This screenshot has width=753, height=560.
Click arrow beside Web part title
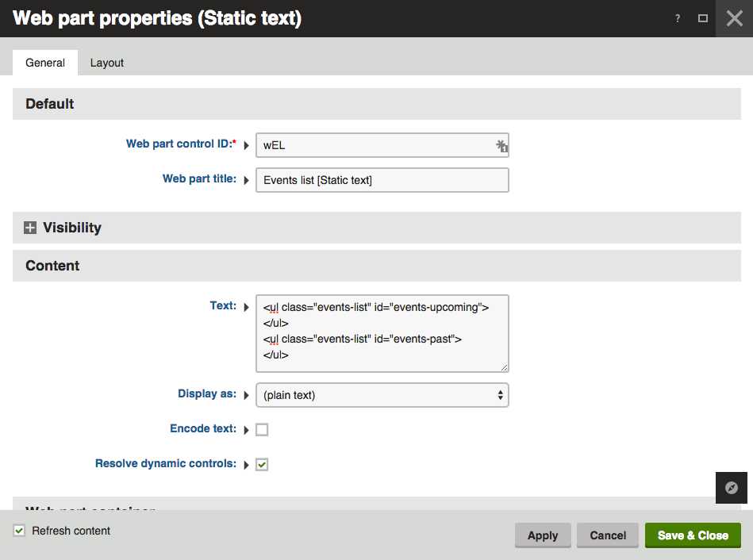coord(246,180)
